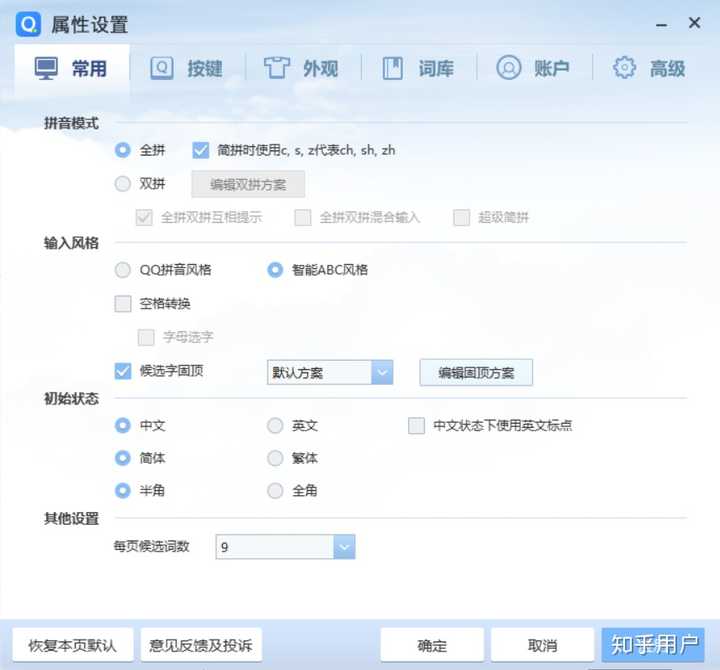Select 中文 initial state radio
The image size is (720, 670).
point(123,426)
